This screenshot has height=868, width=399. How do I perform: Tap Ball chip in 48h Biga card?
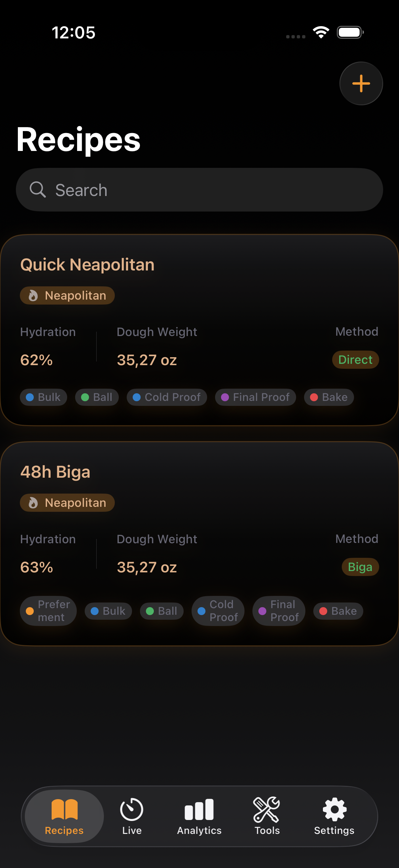(x=162, y=610)
